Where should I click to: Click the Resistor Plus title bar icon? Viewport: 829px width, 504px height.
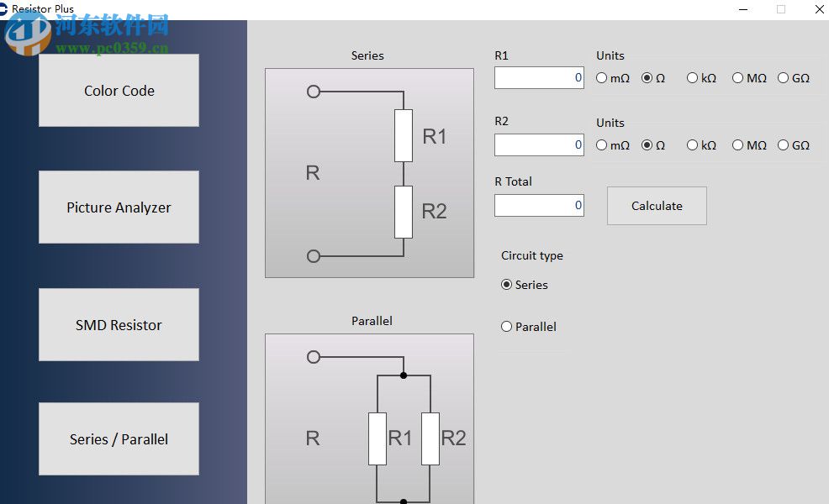(7, 9)
